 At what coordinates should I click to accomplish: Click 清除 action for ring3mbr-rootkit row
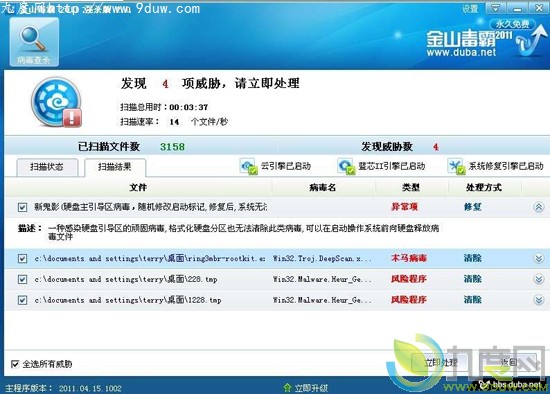point(472,258)
